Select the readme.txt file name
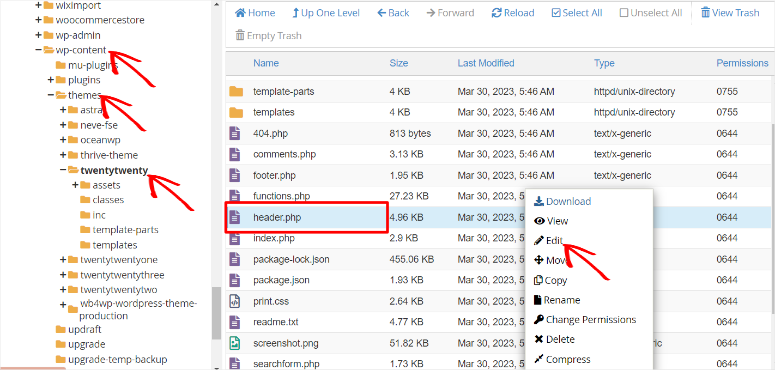This screenshot has height=370, width=775. (x=276, y=322)
